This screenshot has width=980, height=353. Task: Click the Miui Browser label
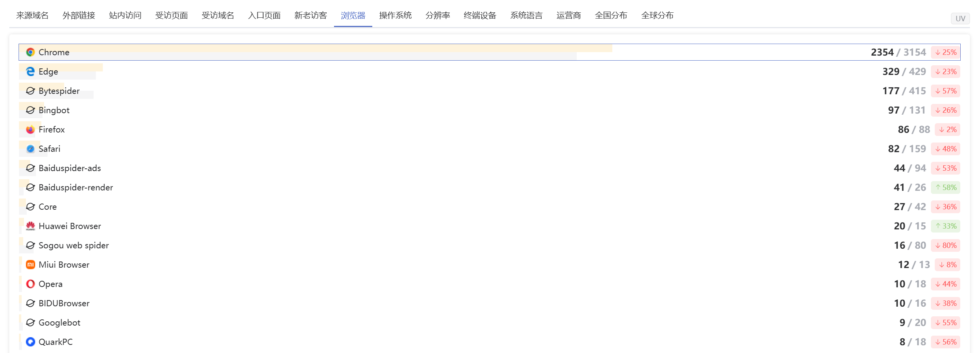pos(64,265)
